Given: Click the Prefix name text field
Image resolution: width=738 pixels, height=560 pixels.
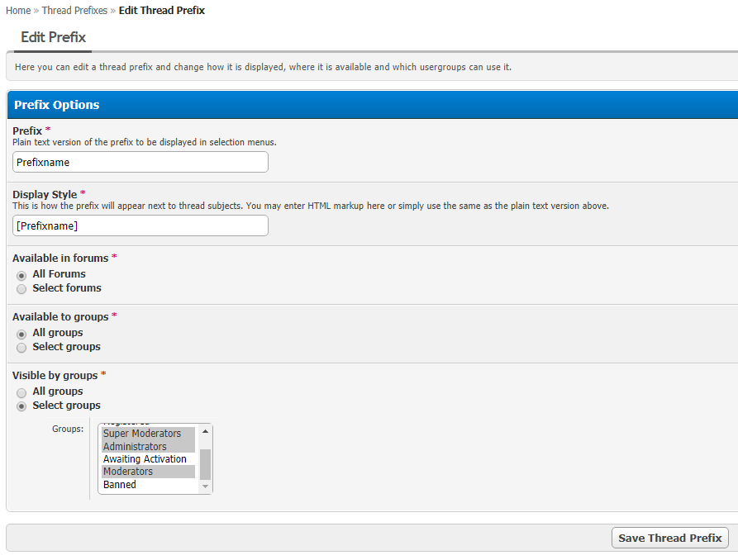Looking at the screenshot, I should coord(140,163).
